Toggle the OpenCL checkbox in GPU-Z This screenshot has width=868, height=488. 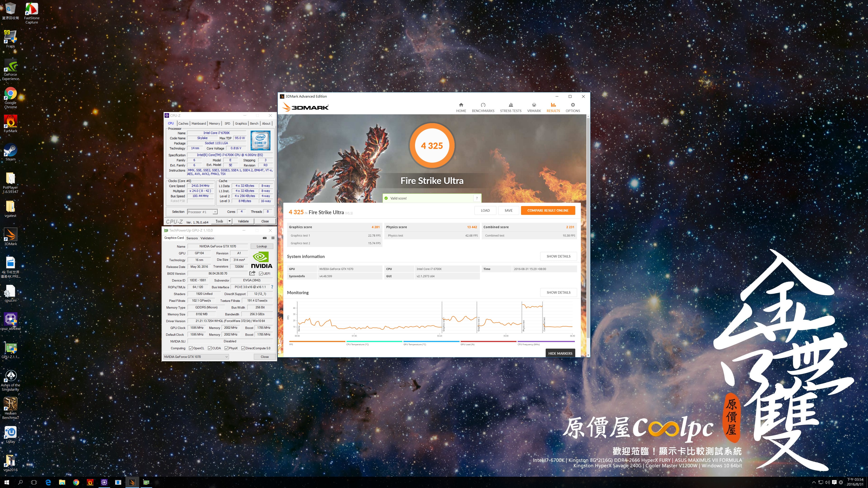click(x=191, y=348)
